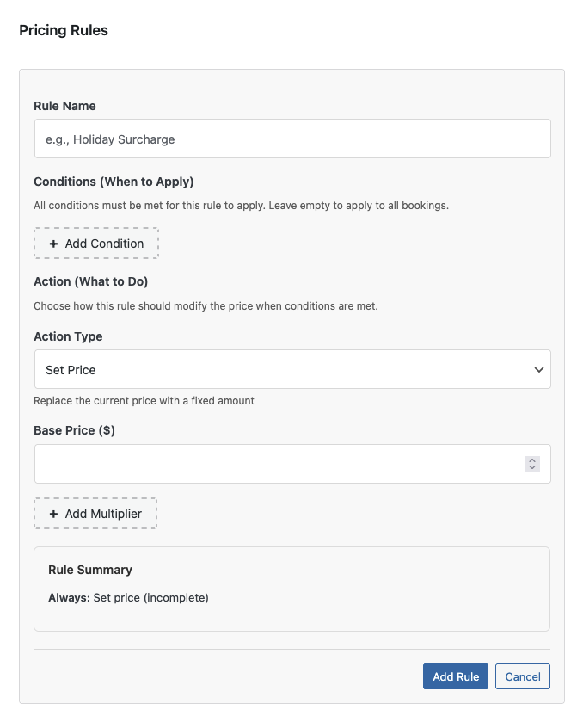
Task: Click the Pricing Rules page heading
Action: click(64, 30)
